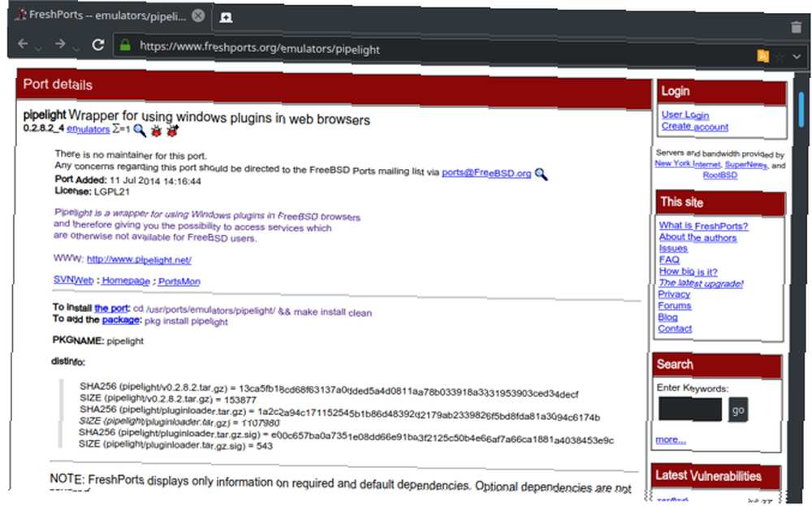The height and width of the screenshot is (506, 812).
Task: Open the PortsMon link
Action: tap(179, 281)
